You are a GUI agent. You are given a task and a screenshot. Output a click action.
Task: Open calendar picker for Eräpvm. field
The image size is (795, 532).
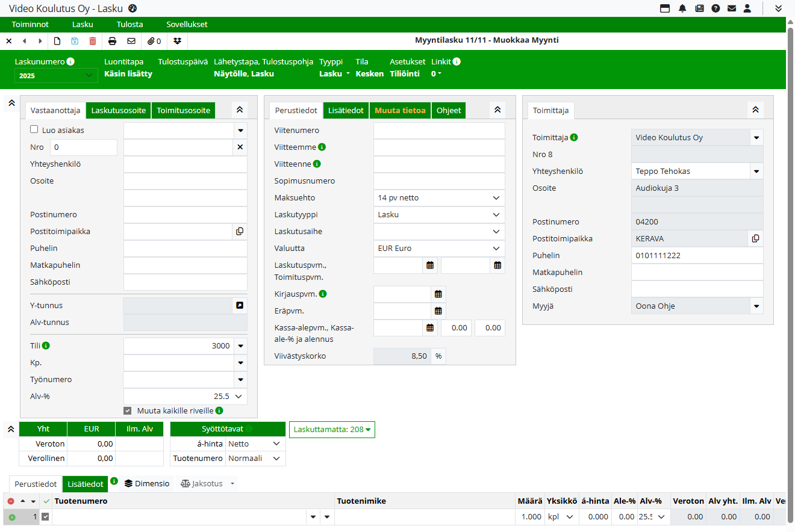point(438,311)
